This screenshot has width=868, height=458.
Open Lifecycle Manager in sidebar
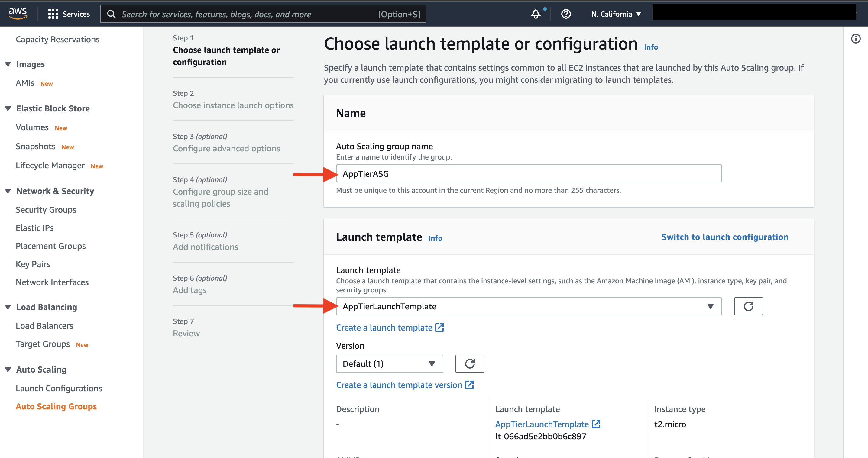[50, 165]
